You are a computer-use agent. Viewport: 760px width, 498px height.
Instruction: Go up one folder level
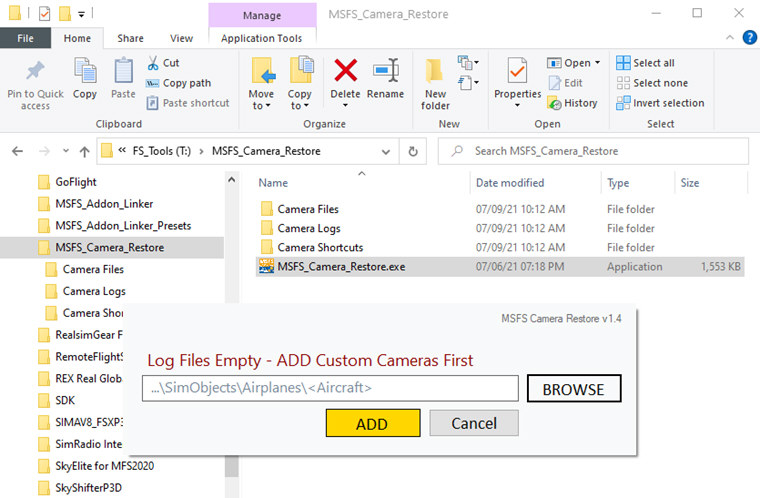click(x=84, y=151)
